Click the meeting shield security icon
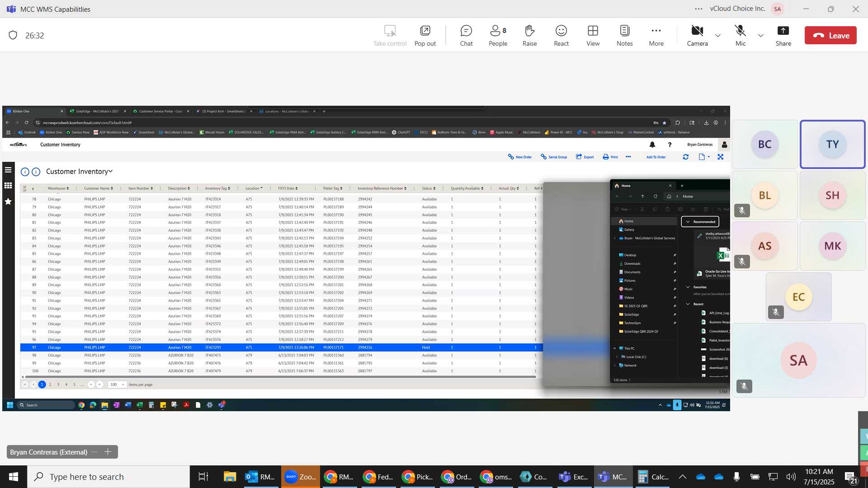Viewport: 868px width, 488px height. [13, 35]
